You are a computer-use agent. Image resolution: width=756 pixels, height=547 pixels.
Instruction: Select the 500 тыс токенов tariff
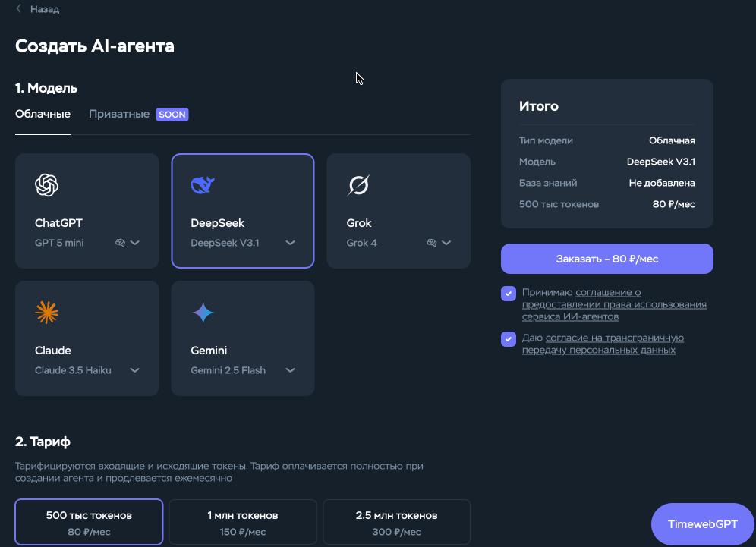pos(90,522)
